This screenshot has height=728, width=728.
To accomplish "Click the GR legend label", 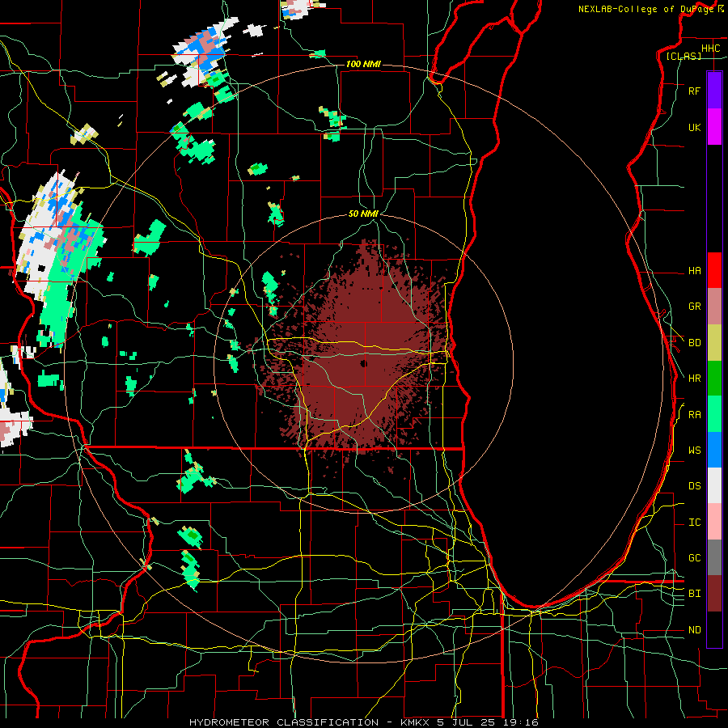I will 695,307.
